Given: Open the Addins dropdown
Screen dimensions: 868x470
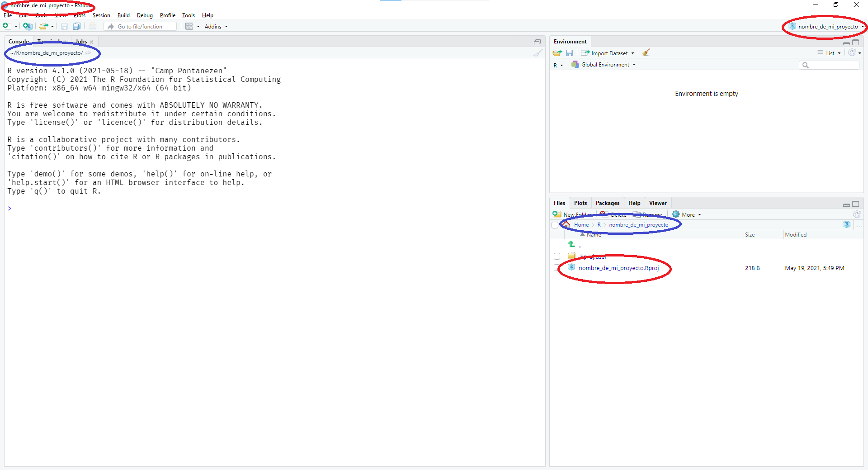Looking at the screenshot, I should coord(216,27).
